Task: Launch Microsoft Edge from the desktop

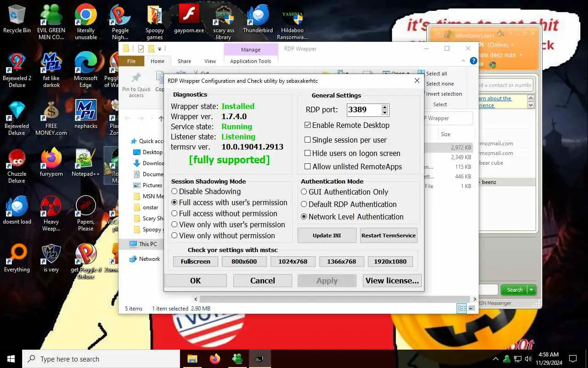Action: (x=86, y=70)
